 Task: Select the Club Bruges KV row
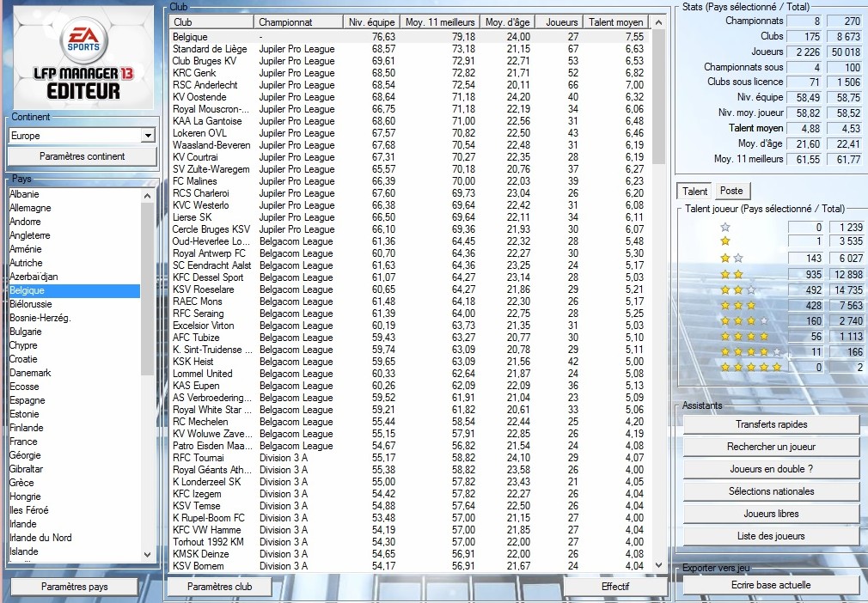coord(410,61)
